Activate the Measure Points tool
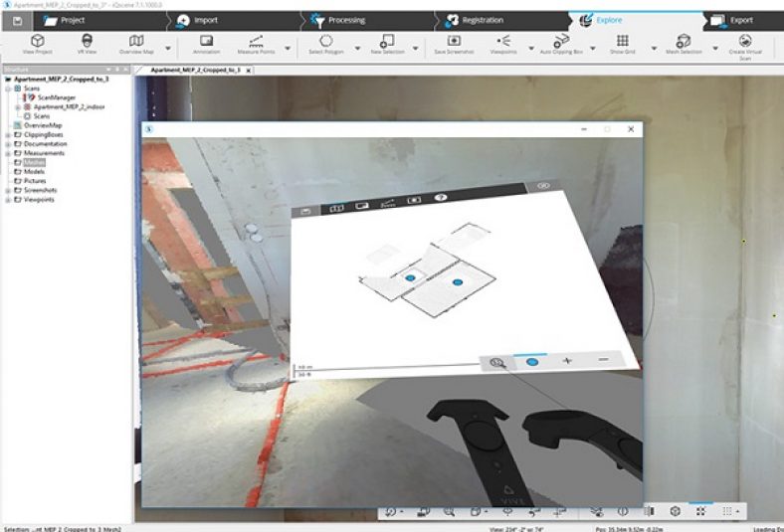The image size is (784, 532). point(256,44)
